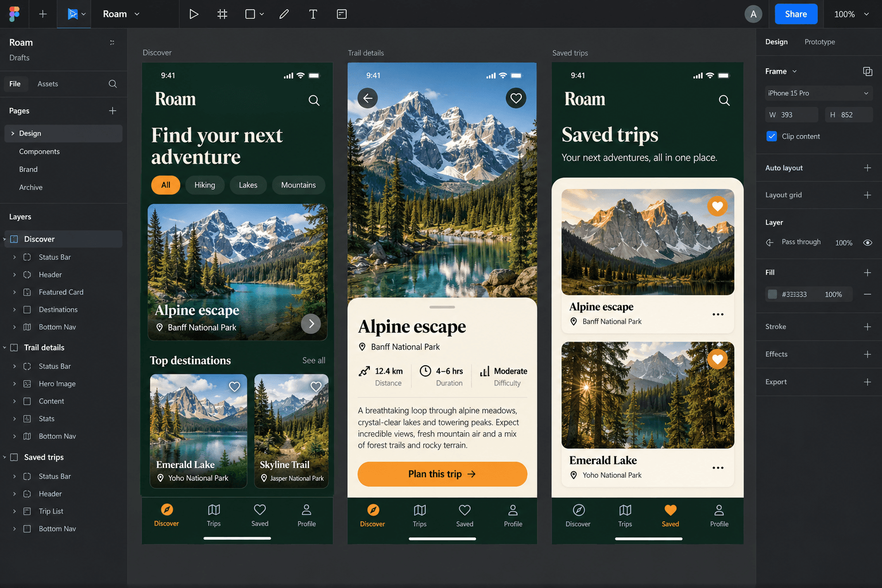Expand the Trip List layer

coord(14,511)
